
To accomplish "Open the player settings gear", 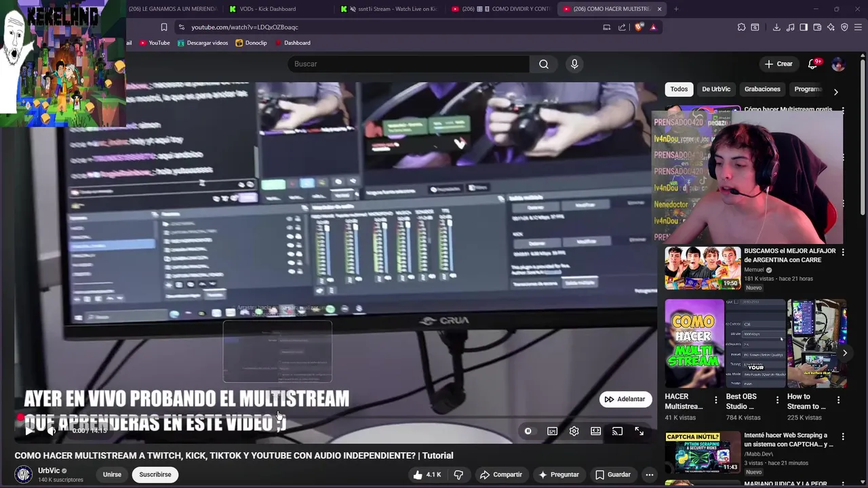I will pyautogui.click(x=574, y=431).
